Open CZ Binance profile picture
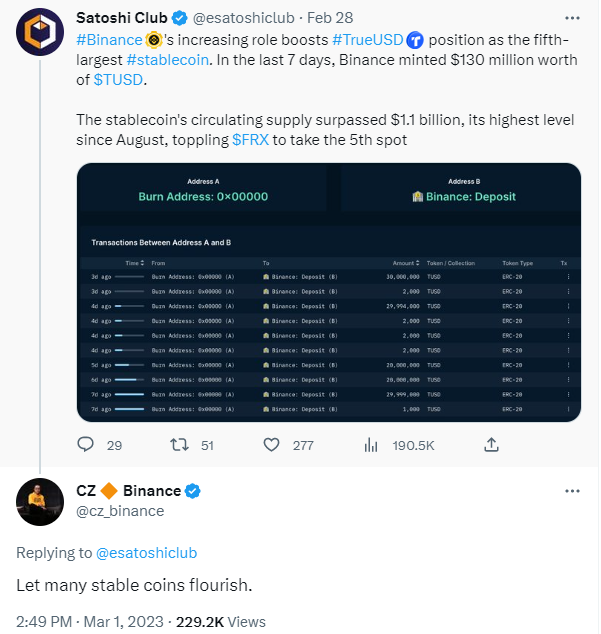Viewport: 601px width, 634px height. tap(40, 502)
